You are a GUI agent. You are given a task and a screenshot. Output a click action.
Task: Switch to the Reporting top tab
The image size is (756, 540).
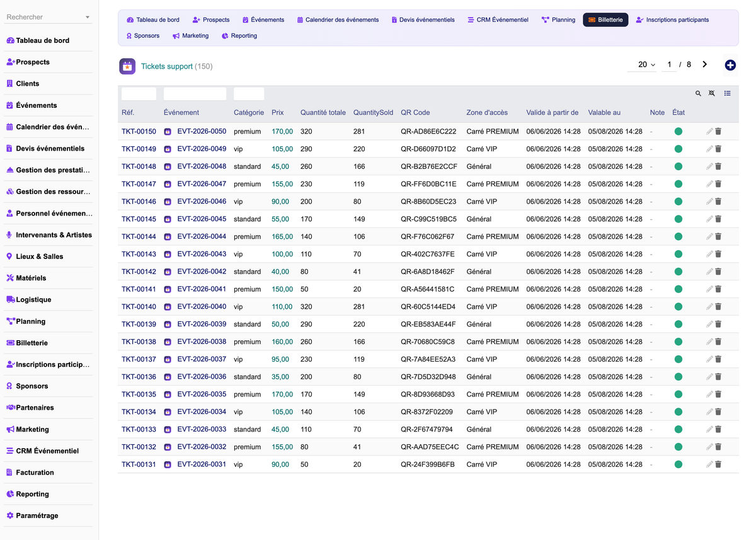(x=239, y=36)
